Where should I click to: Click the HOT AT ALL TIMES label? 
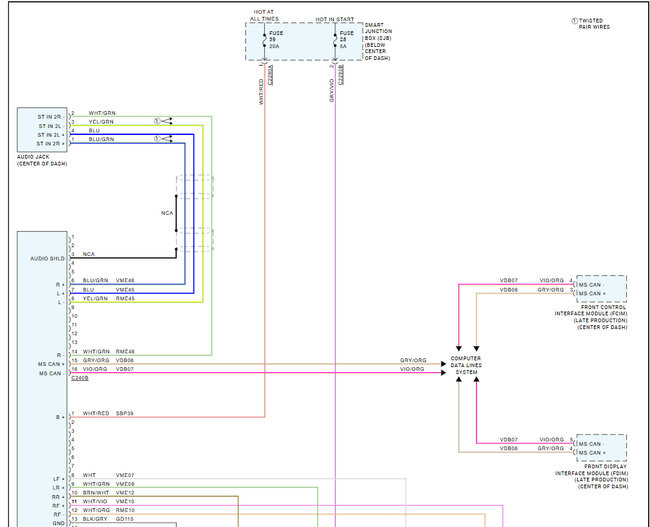point(266,14)
